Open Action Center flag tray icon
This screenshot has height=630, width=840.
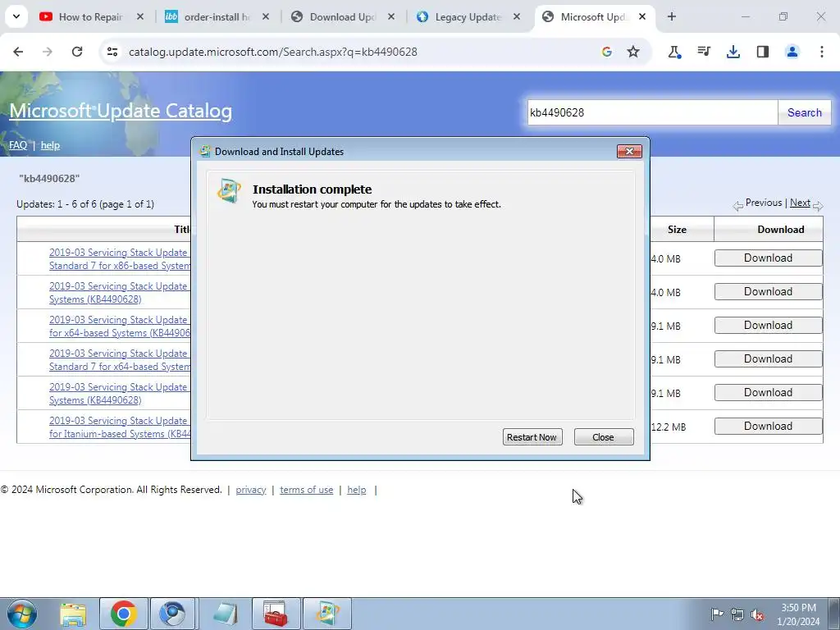[x=716, y=614]
